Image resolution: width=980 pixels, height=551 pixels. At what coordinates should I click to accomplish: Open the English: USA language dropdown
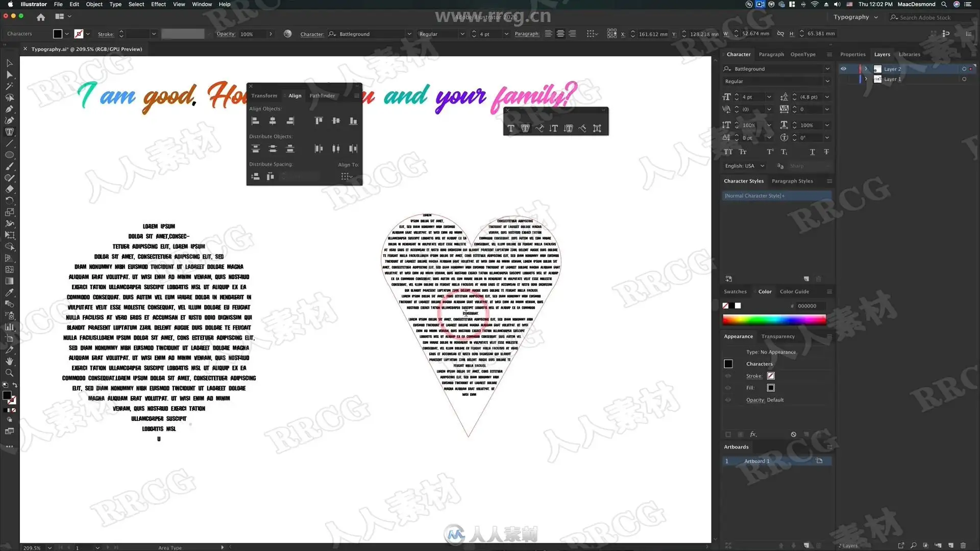pos(745,166)
